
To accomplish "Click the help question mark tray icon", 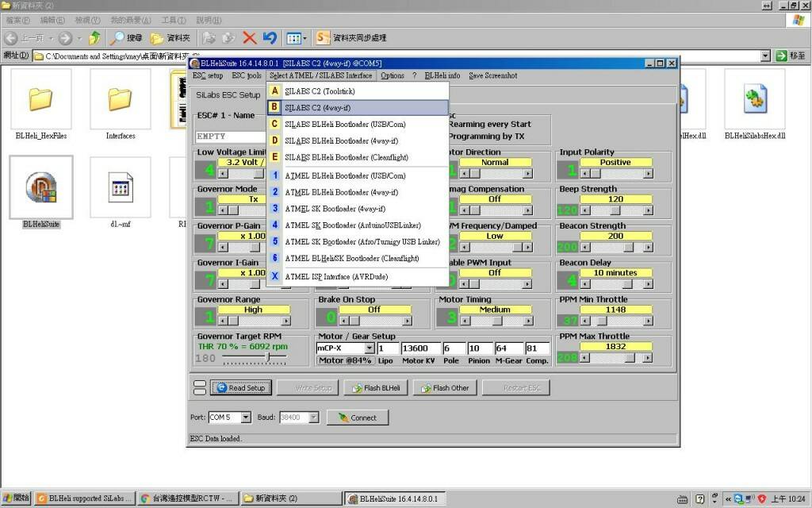I will [700, 499].
